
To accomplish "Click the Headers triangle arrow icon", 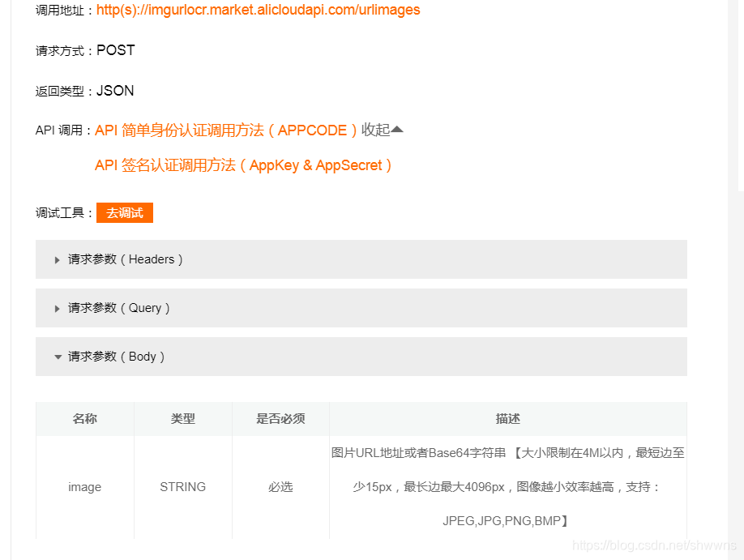I will click(57, 260).
